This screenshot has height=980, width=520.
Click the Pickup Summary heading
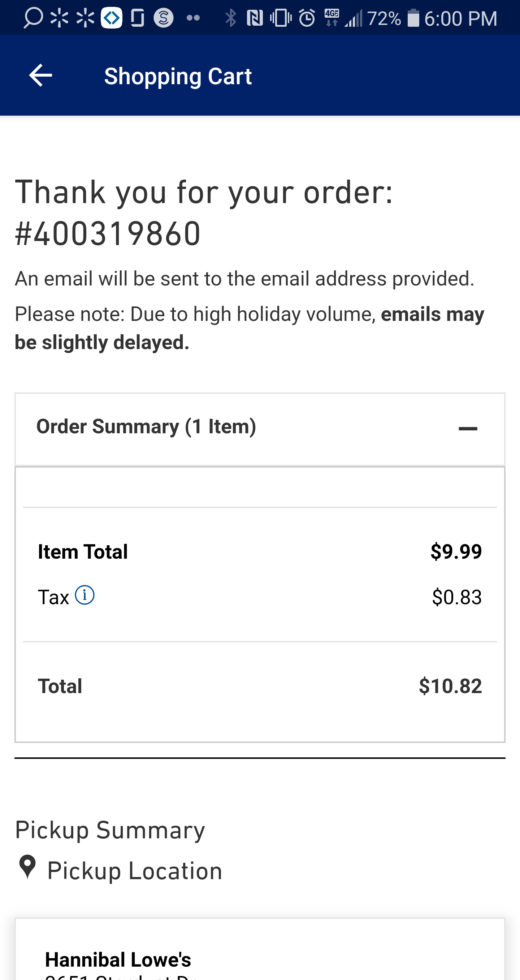tap(110, 830)
